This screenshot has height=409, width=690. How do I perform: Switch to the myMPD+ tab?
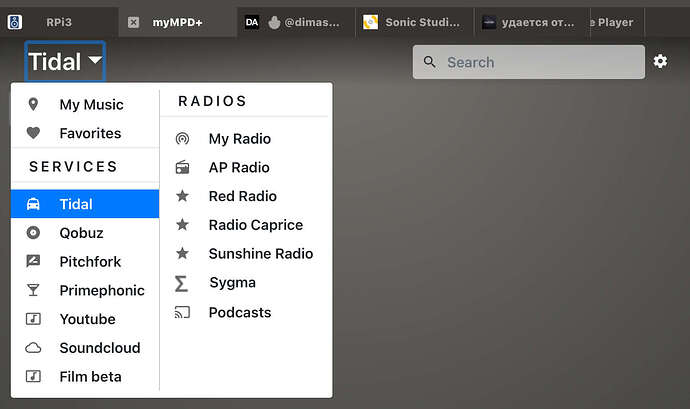pos(177,22)
